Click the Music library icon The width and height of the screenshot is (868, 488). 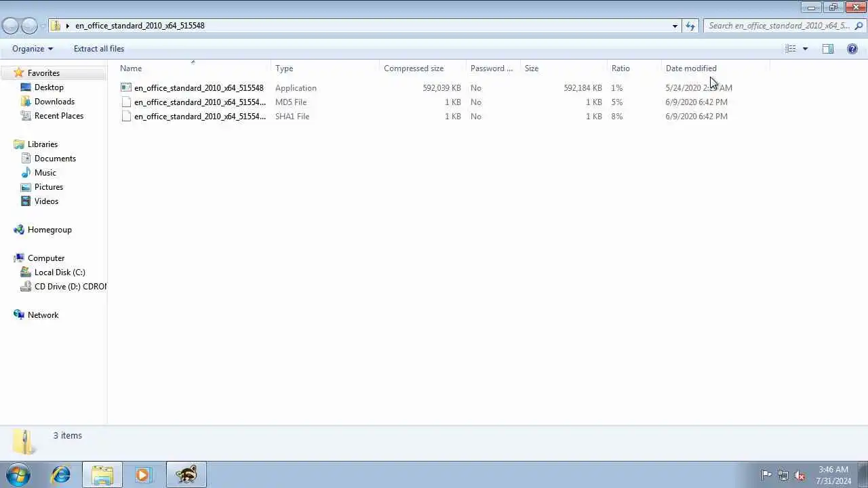(26, 172)
